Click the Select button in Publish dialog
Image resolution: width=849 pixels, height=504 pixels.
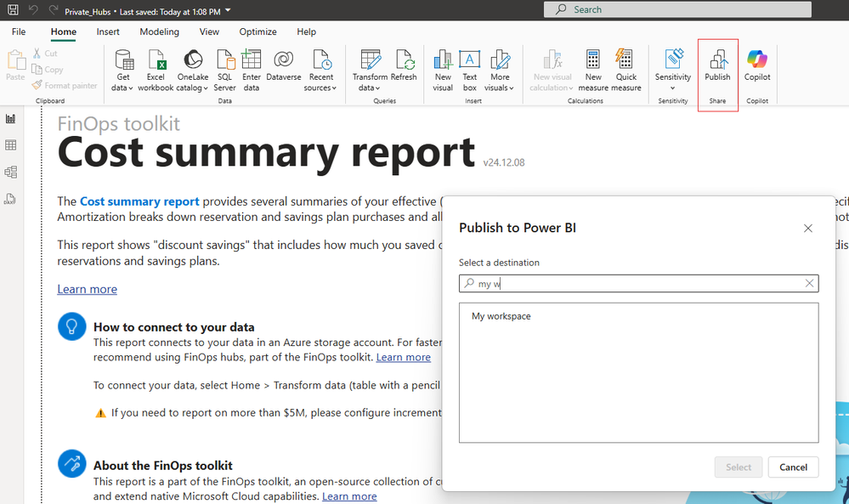(x=739, y=467)
